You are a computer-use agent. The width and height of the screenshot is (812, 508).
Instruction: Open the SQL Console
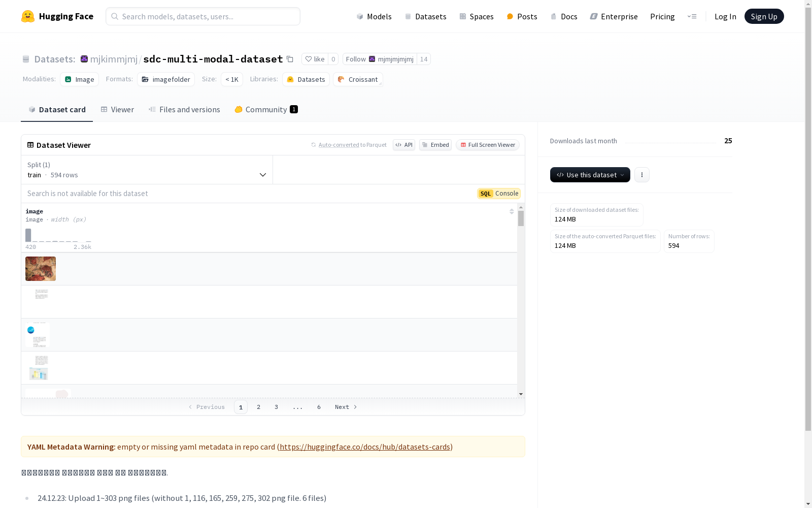pyautogui.click(x=499, y=194)
